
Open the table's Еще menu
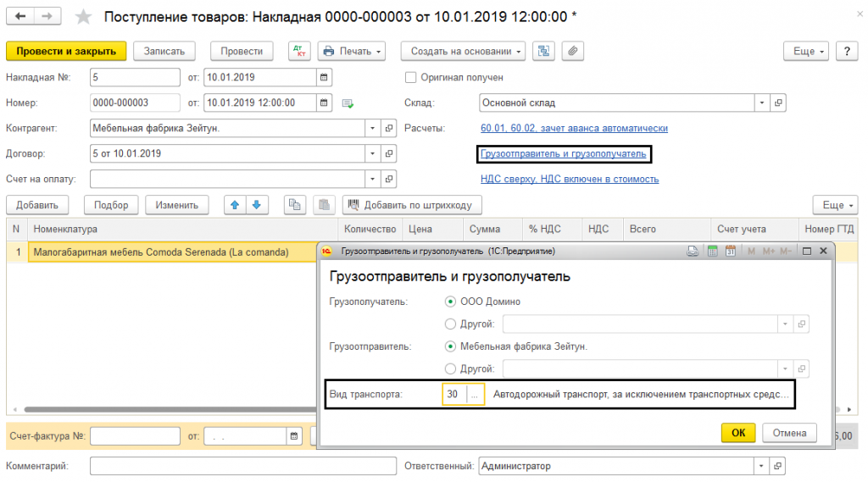(x=836, y=205)
